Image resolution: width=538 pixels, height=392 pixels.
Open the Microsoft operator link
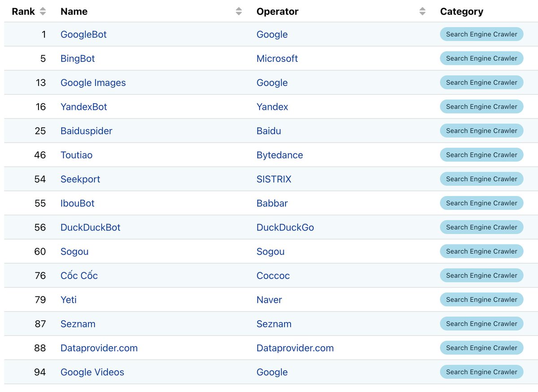pos(277,59)
